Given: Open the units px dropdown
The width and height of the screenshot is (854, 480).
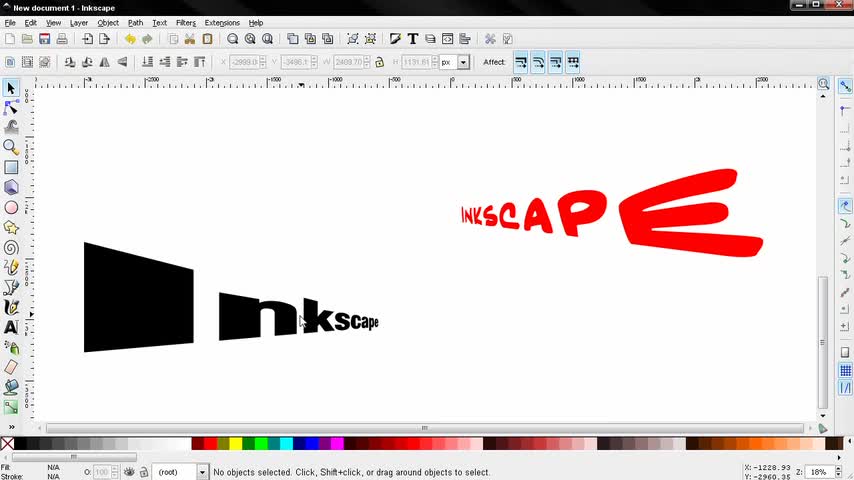Looking at the screenshot, I should pyautogui.click(x=463, y=62).
